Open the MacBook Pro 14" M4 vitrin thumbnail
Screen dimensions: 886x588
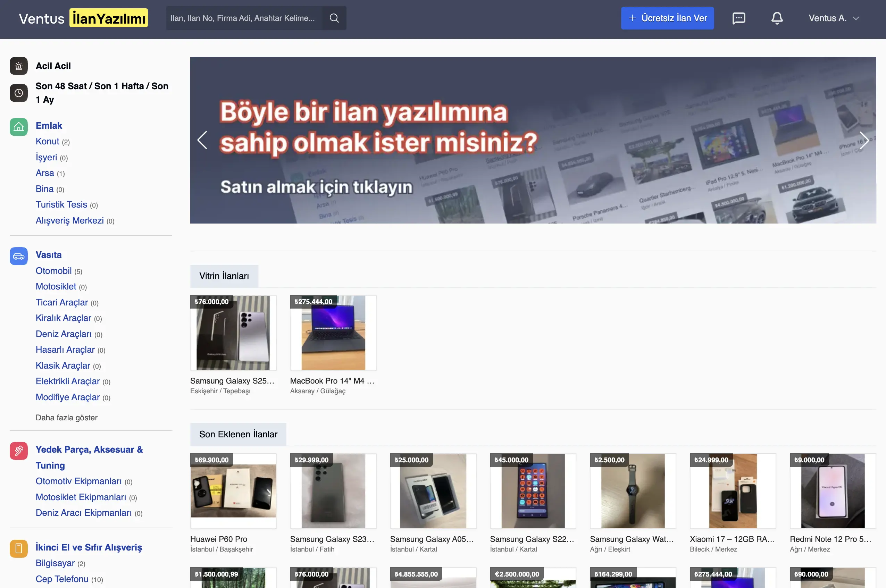tap(333, 333)
